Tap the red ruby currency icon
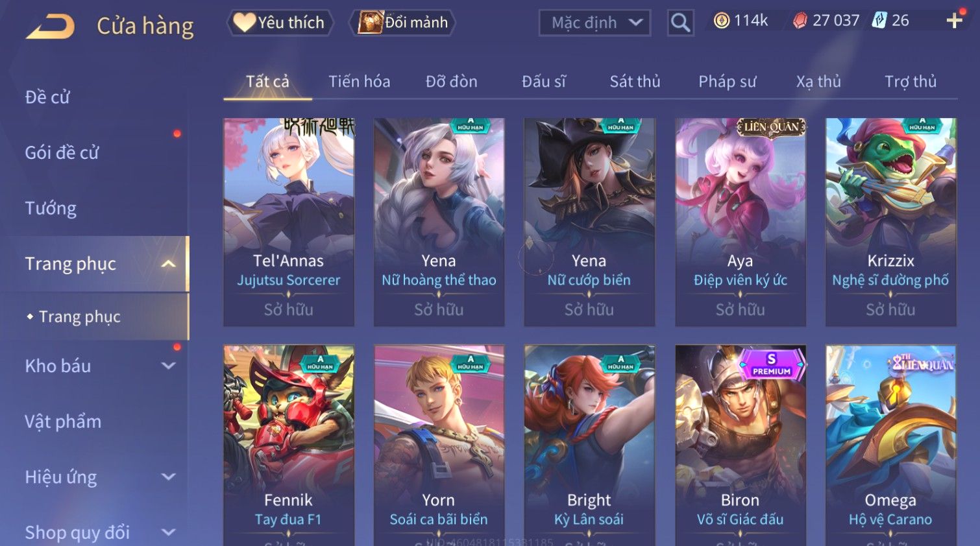 point(800,21)
